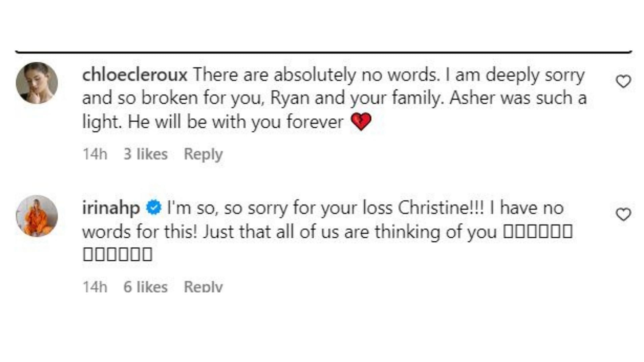The width and height of the screenshot is (644, 362).
Task: Click the emoji boxes on irinahp's last line
Action: point(117,254)
